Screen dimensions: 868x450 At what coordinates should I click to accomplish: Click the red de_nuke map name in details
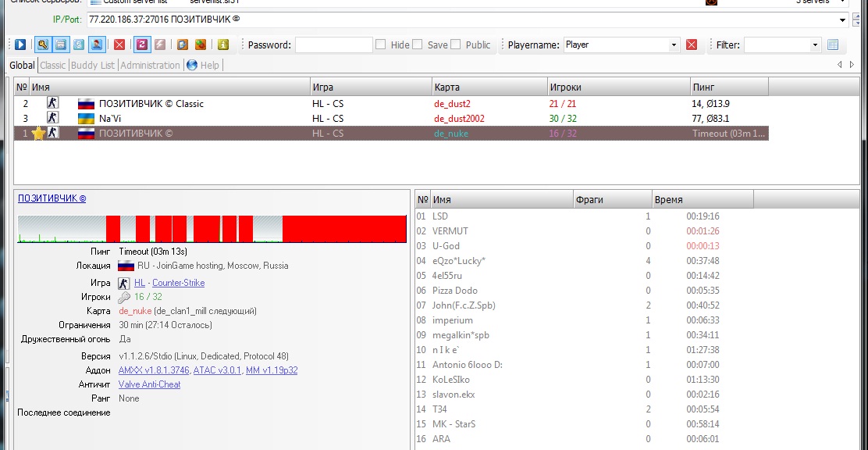point(135,311)
